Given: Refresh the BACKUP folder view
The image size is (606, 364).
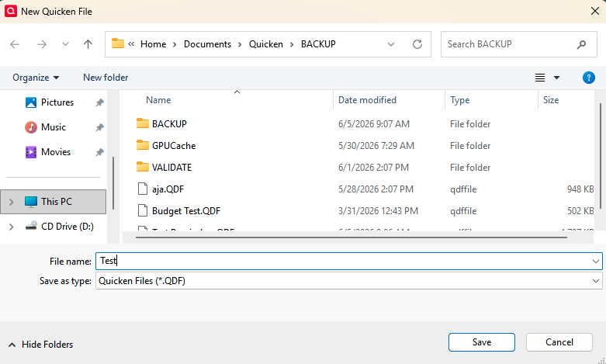Looking at the screenshot, I should point(417,44).
